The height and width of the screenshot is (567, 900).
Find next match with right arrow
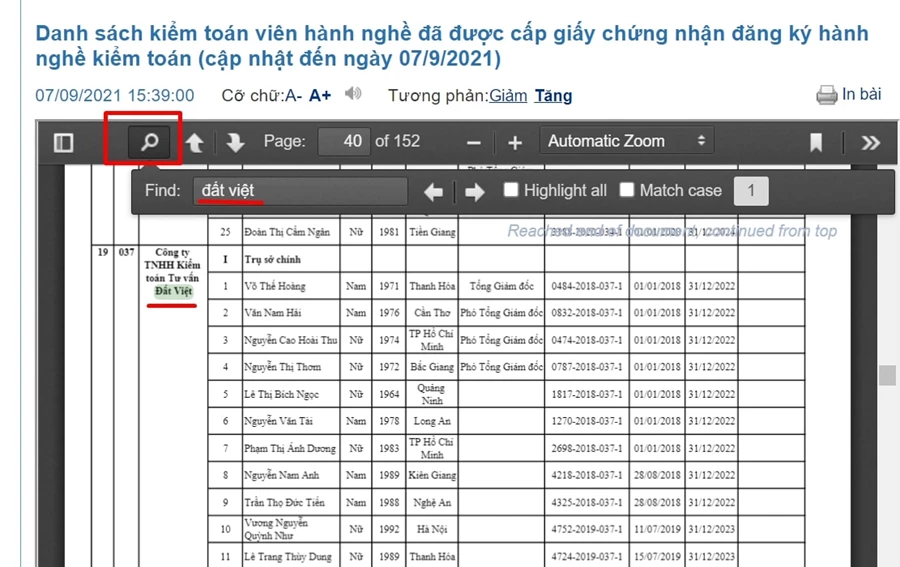coord(475,191)
